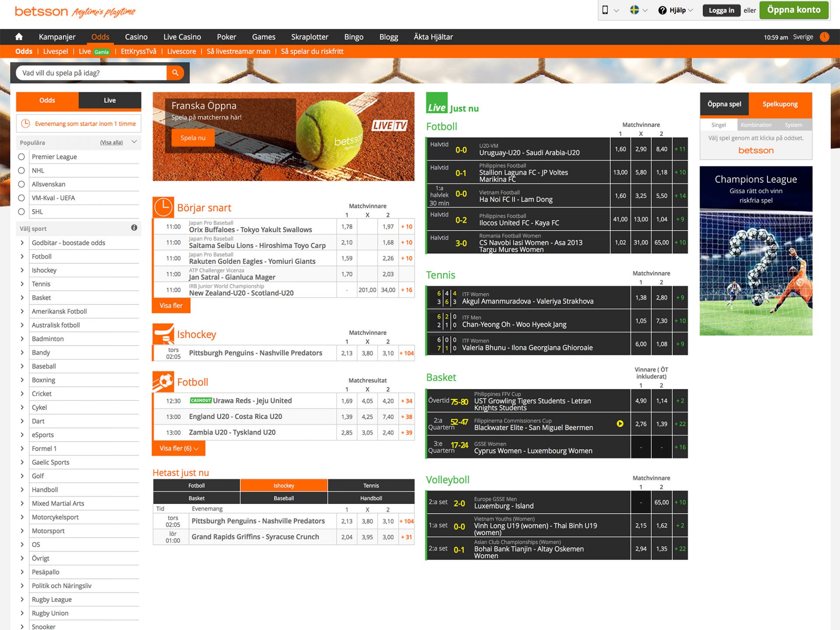
Task: Click the Visa alla link in Populära
Action: click(112, 143)
